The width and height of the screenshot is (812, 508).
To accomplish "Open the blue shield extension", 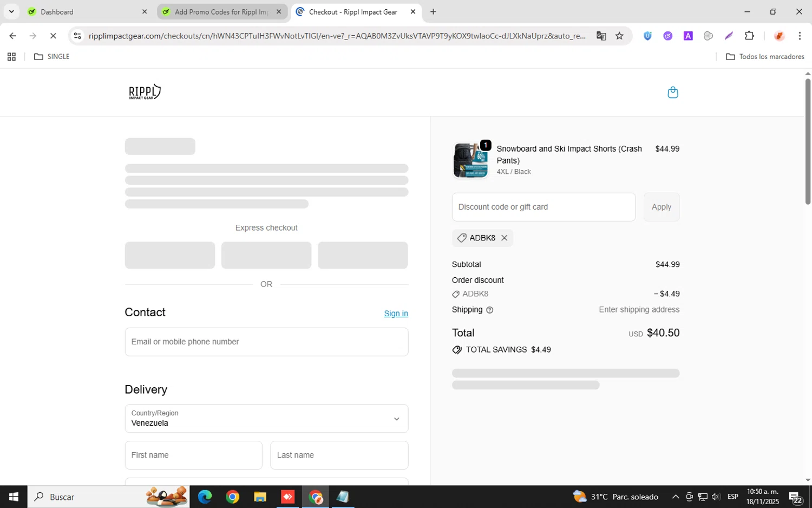I will (647, 36).
